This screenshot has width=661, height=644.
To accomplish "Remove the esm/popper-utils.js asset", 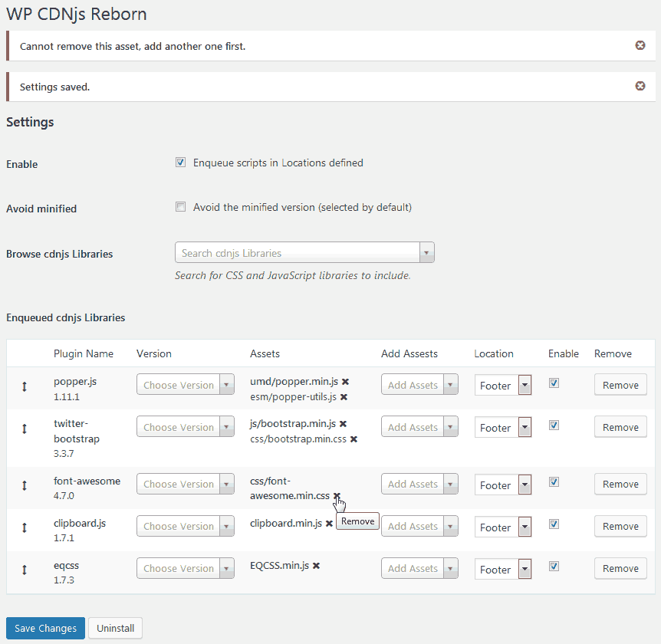I will tap(344, 397).
